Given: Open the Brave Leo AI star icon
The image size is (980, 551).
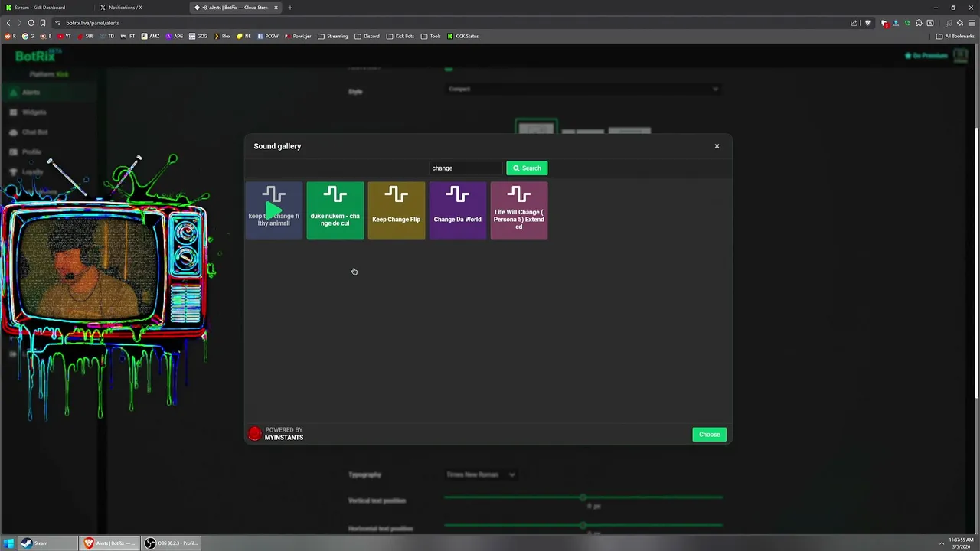Looking at the screenshot, I should (960, 23).
